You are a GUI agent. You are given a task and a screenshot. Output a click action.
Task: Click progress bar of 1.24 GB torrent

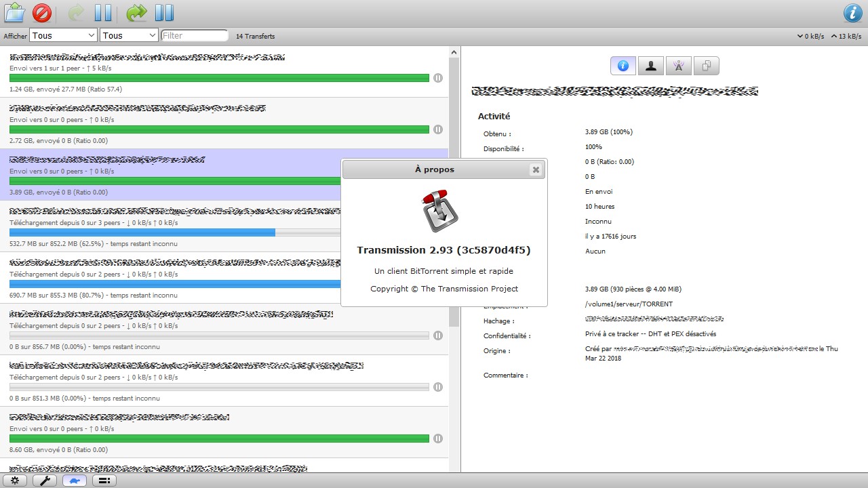(x=219, y=78)
